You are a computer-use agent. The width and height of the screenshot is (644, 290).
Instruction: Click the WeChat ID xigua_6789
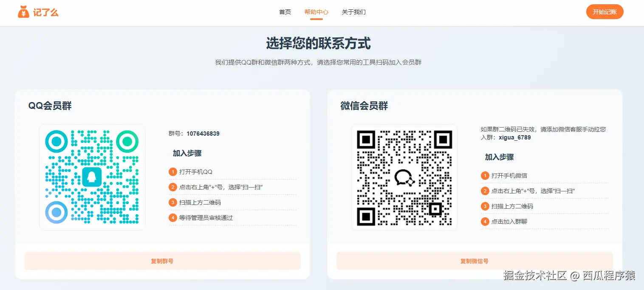[515, 138]
